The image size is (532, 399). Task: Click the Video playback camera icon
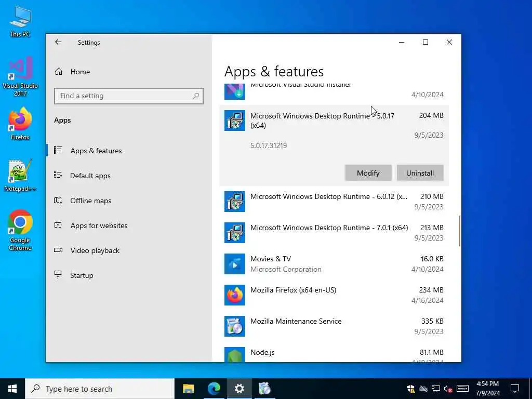point(58,250)
